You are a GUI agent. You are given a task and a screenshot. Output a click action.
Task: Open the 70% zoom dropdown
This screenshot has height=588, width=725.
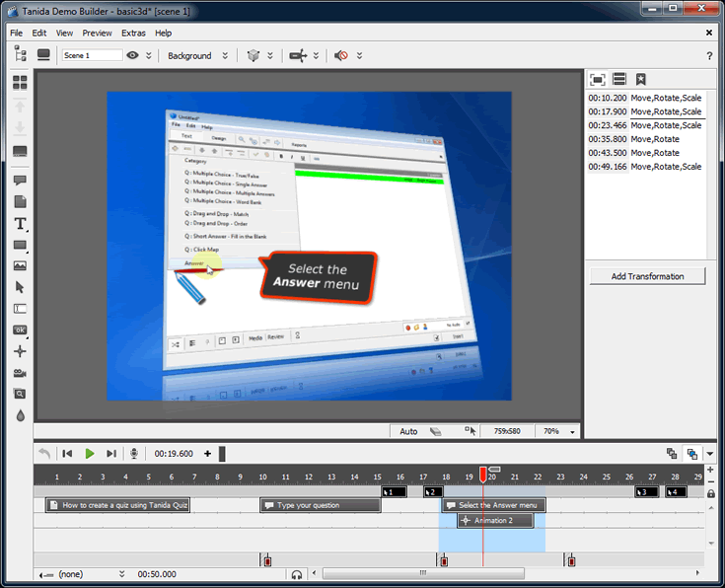coord(572,432)
